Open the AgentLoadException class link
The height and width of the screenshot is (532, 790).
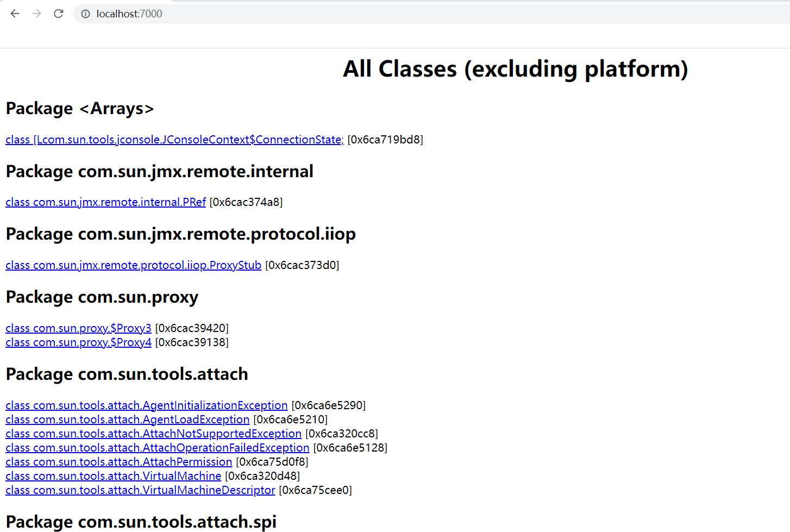127,420
